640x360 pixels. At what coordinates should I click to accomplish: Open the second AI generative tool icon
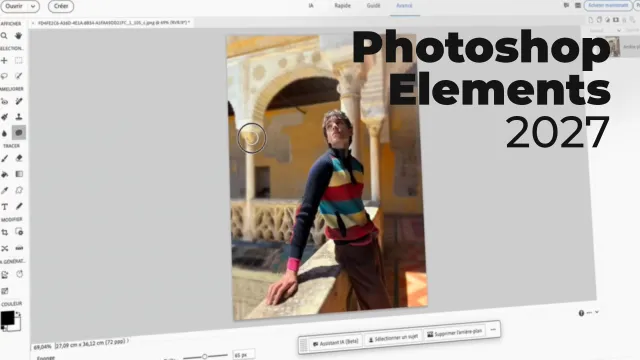point(20,274)
